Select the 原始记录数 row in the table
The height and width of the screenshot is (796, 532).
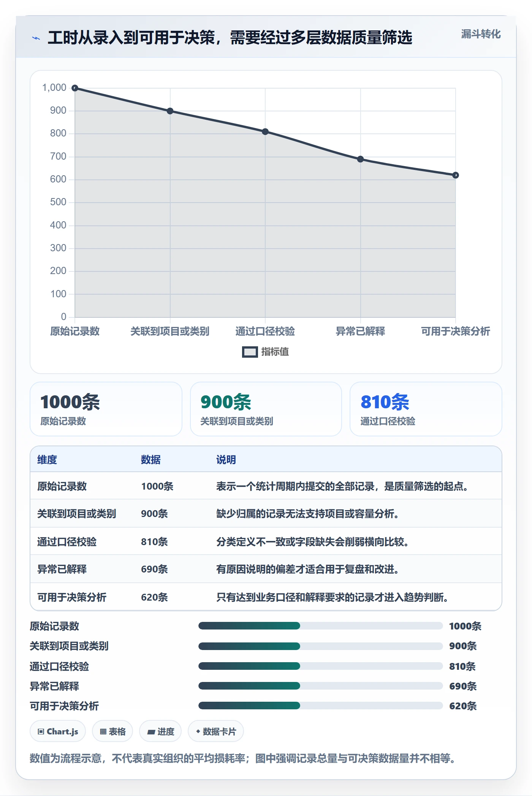pyautogui.click(x=266, y=486)
